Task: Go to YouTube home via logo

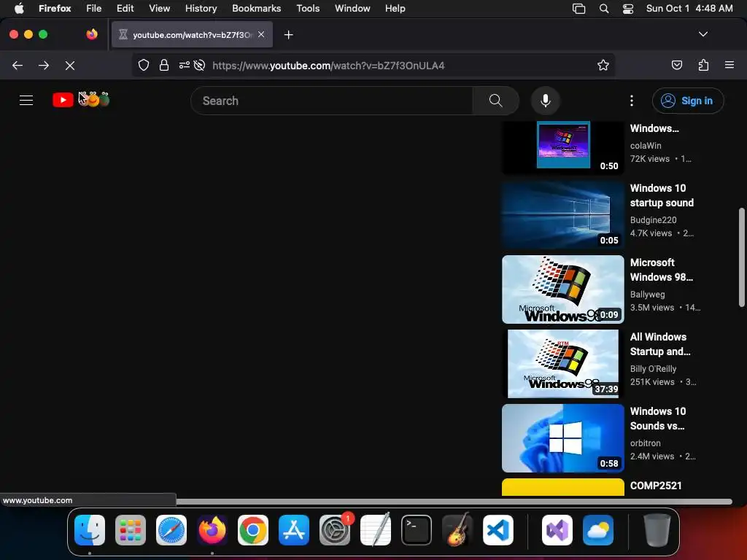Action: point(81,99)
